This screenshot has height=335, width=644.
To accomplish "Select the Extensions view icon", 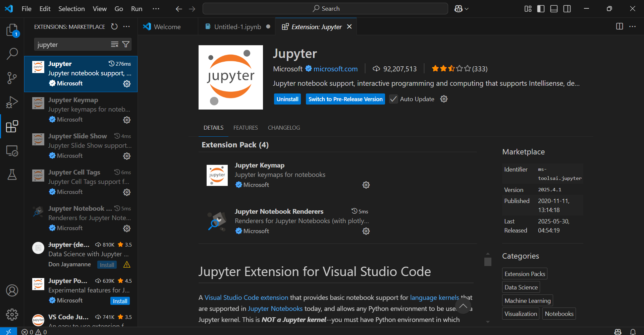I will tap(12, 126).
